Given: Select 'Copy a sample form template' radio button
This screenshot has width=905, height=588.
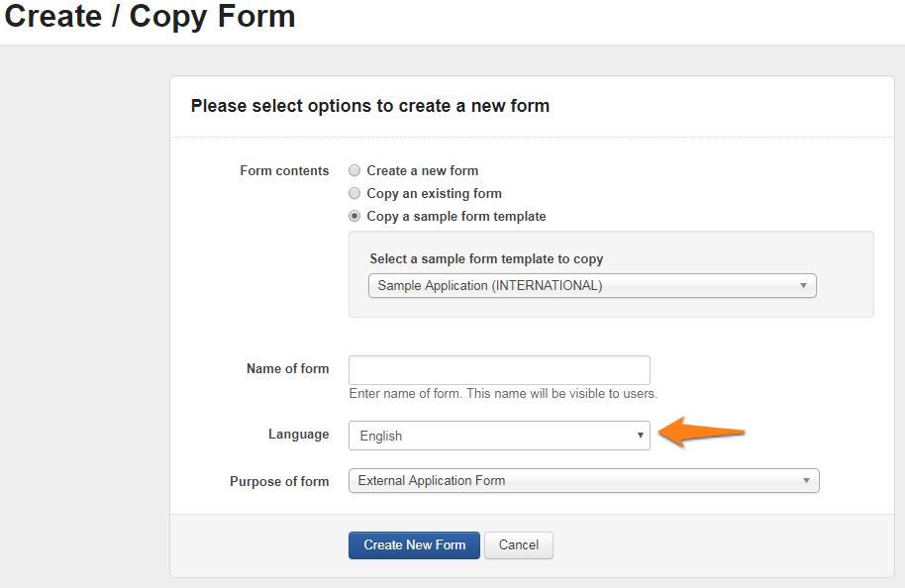Looking at the screenshot, I should point(354,217).
